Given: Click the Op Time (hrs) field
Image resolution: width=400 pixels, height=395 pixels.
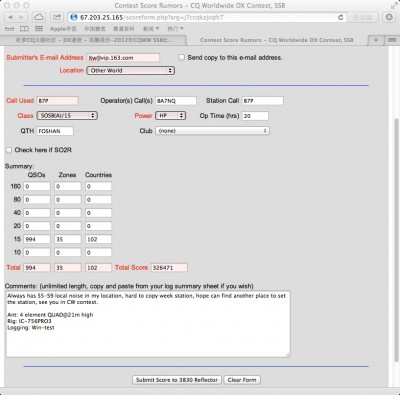Looking at the screenshot, I should tap(255, 116).
